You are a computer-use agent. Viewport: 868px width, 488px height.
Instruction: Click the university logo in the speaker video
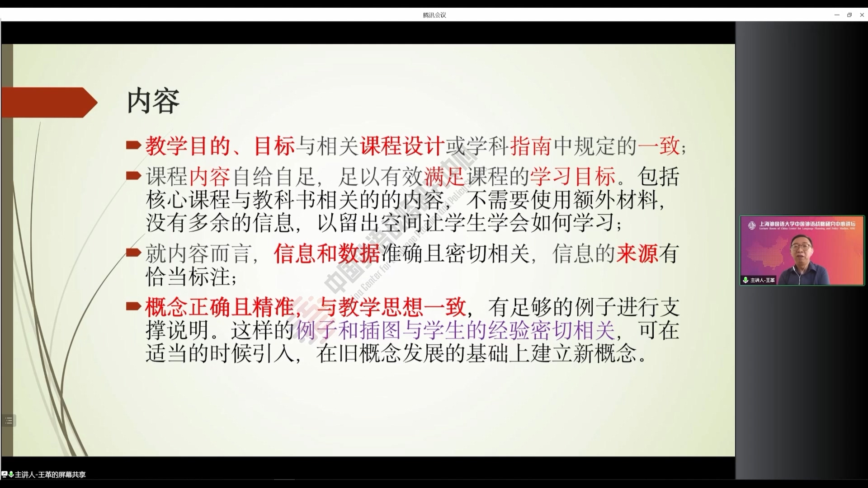[x=752, y=225]
